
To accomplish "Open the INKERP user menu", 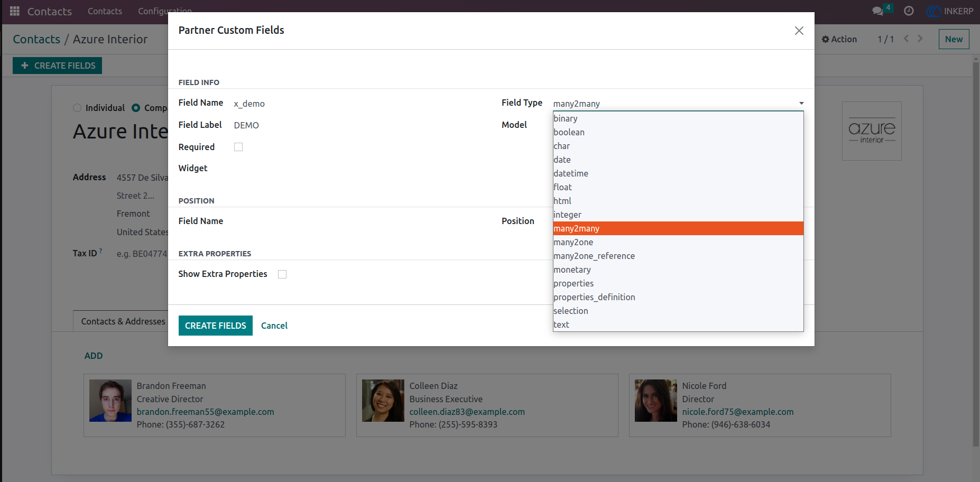I will pos(950,11).
